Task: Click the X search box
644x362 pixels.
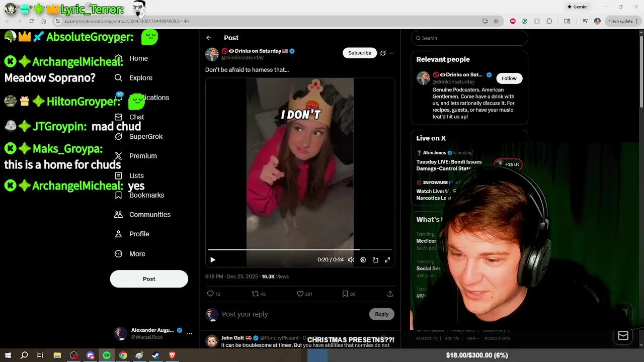Action: (469, 38)
